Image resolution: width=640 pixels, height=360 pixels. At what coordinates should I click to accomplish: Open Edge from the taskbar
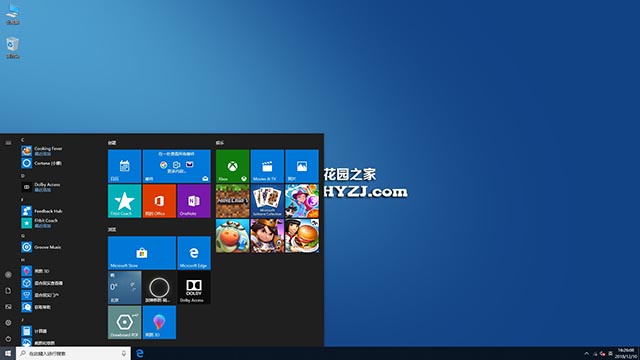tap(140, 353)
